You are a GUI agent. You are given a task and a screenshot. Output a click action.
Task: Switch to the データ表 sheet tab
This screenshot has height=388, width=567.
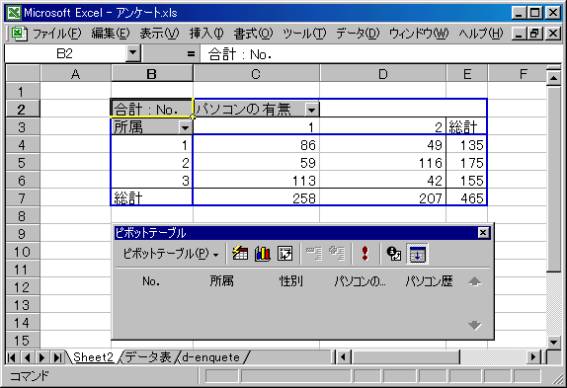tap(148, 357)
